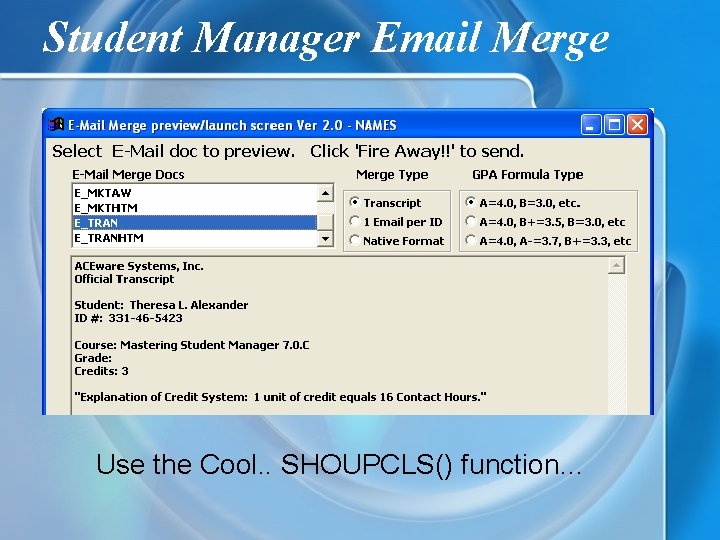Click the docs list scrollbar thumb
Image resolution: width=720 pixels, height=540 pixels.
325,222
